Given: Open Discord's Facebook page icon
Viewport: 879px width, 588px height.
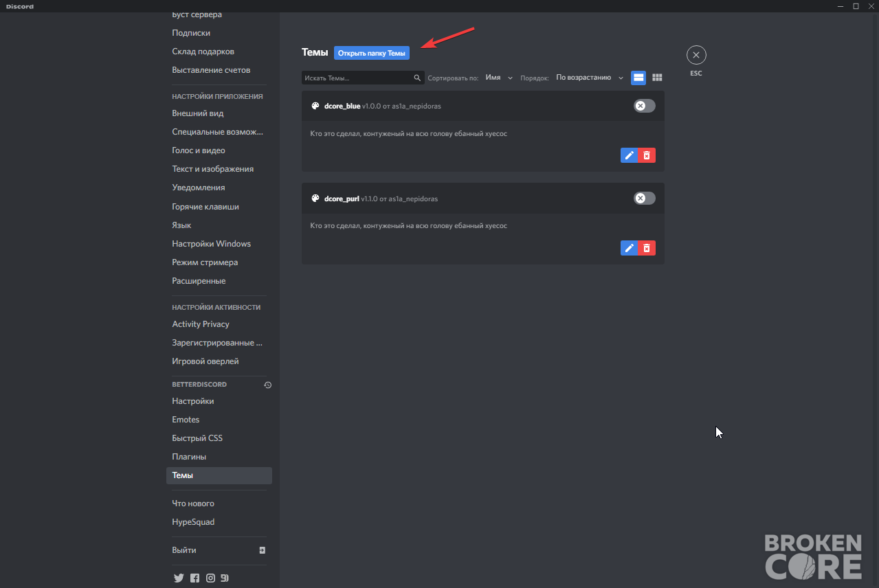Looking at the screenshot, I should (195, 578).
